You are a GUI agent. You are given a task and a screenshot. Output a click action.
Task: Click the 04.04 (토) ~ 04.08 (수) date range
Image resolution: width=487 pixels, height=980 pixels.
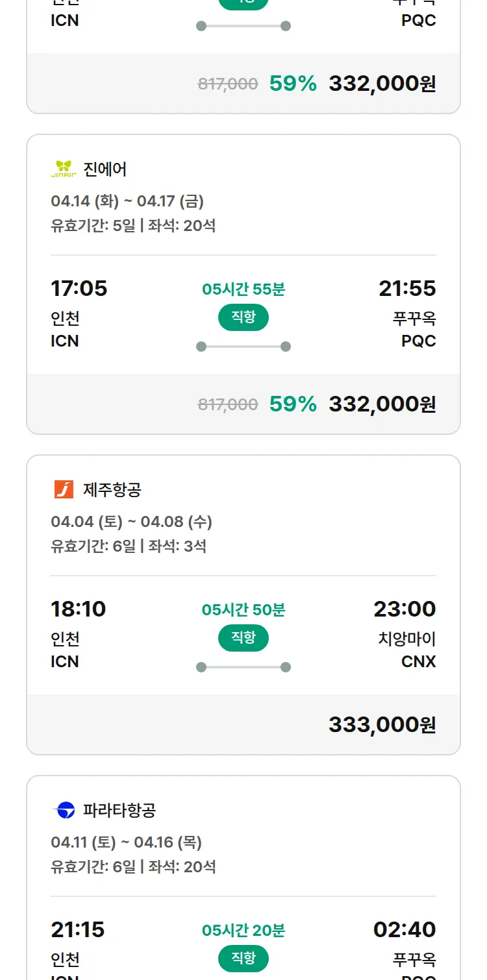click(x=131, y=522)
